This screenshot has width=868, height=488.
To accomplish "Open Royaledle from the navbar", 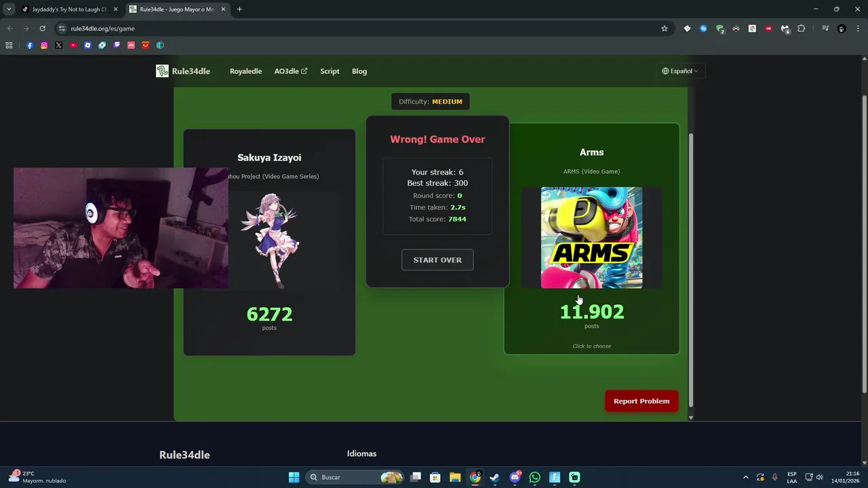I will pos(245,71).
